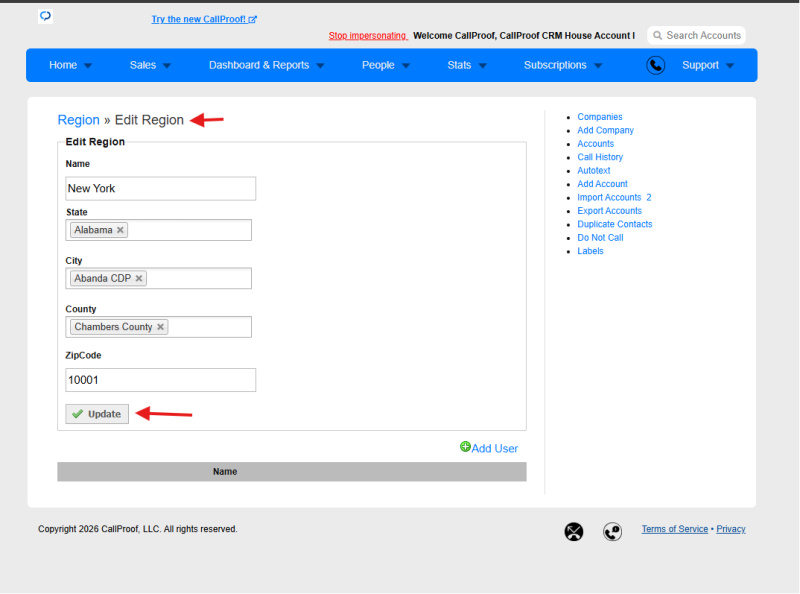This screenshot has width=800, height=594.
Task: Click Stop impersonating link
Action: pos(368,36)
